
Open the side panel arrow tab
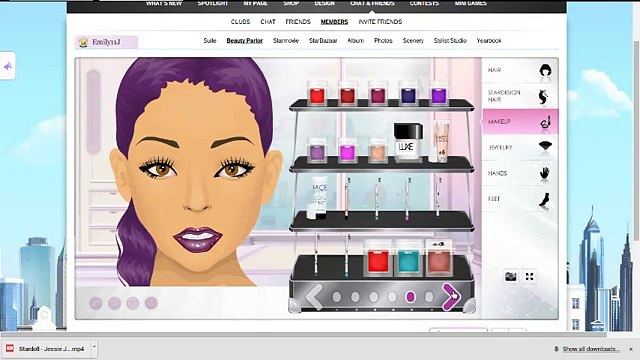pos(7,66)
